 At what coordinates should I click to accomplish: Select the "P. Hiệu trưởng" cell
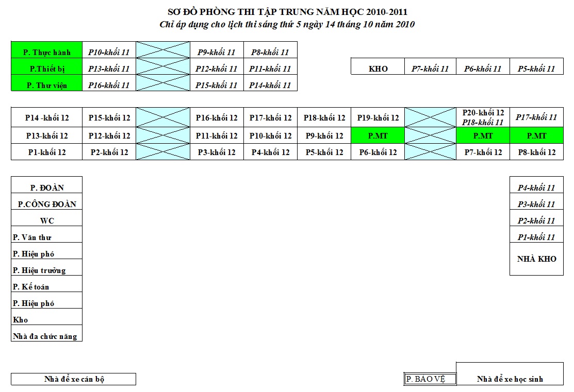click(46, 270)
